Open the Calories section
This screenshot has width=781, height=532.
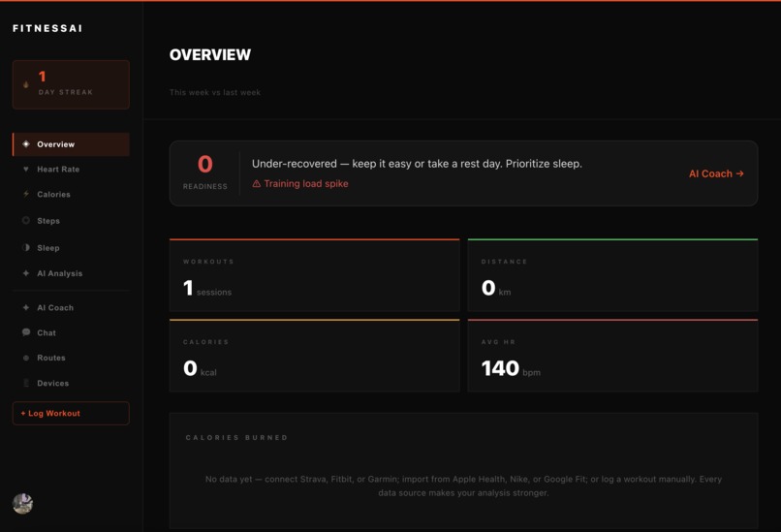pyautogui.click(x=71, y=194)
